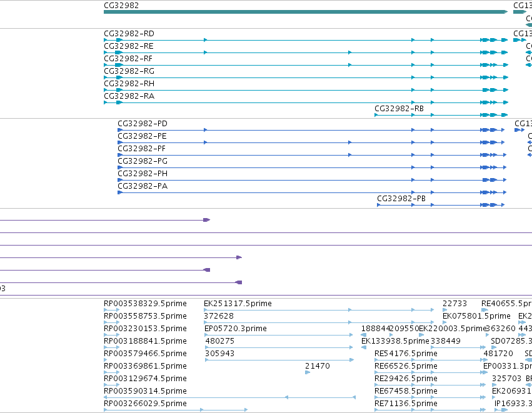
Task: Click protein label CG32982-PB
Action: point(401,199)
